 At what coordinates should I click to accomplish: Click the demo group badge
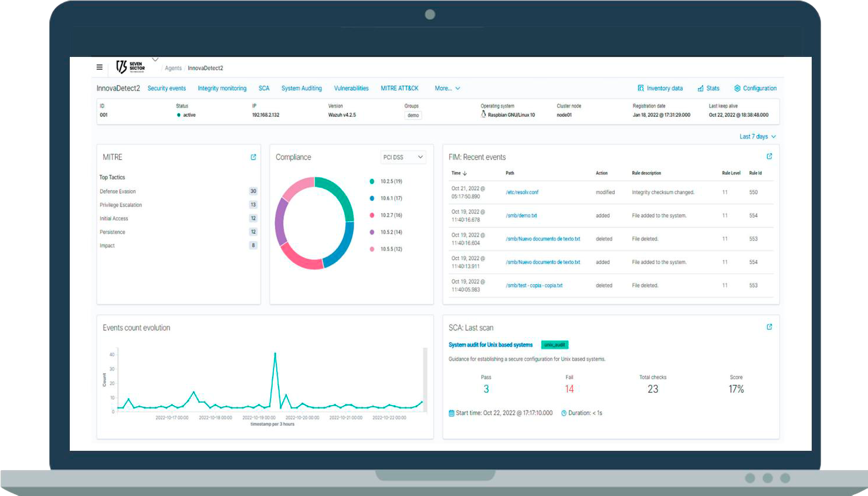[x=413, y=115]
